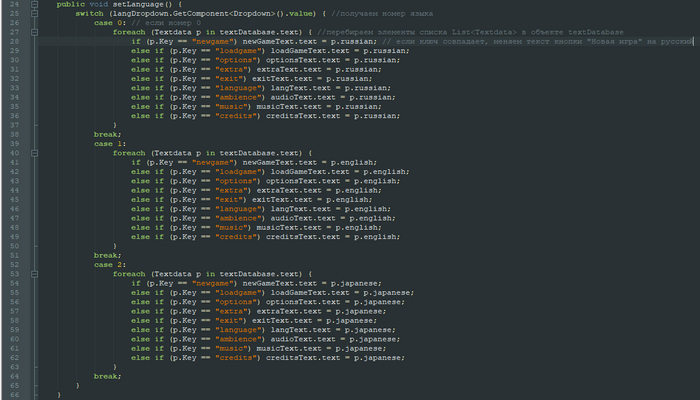Click 'musicText.text' assigned to p.japanese
The width and height of the screenshot is (700, 400).
coord(289,349)
